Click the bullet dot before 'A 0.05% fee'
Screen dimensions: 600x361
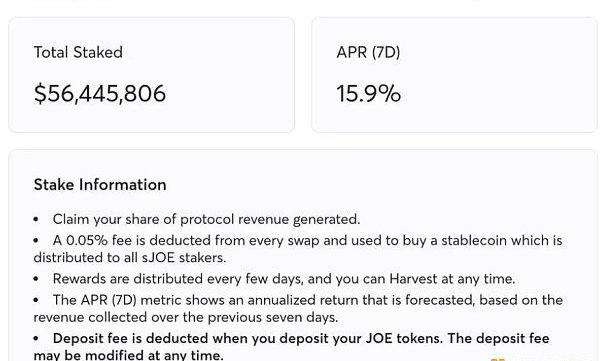click(36, 241)
